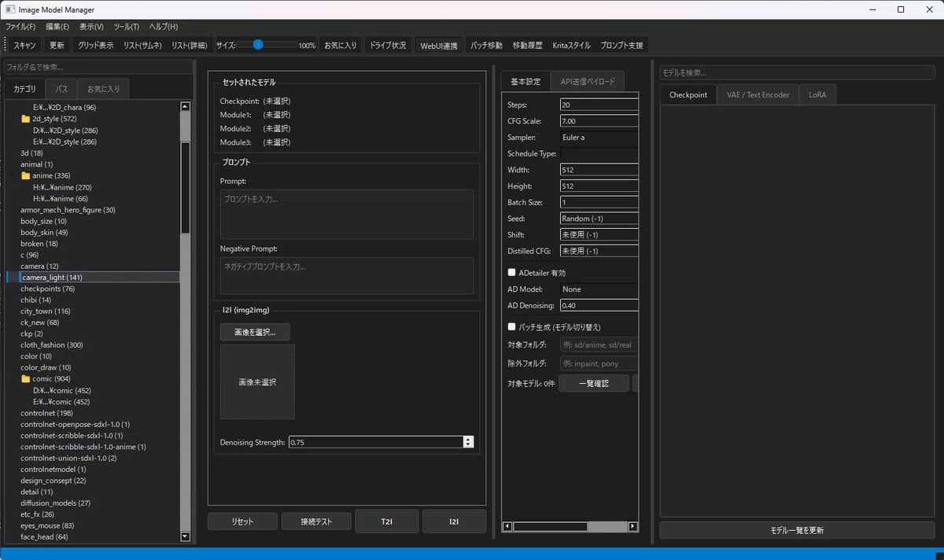Click the リセット button
Viewport: 944px width, 560px height.
click(x=242, y=521)
